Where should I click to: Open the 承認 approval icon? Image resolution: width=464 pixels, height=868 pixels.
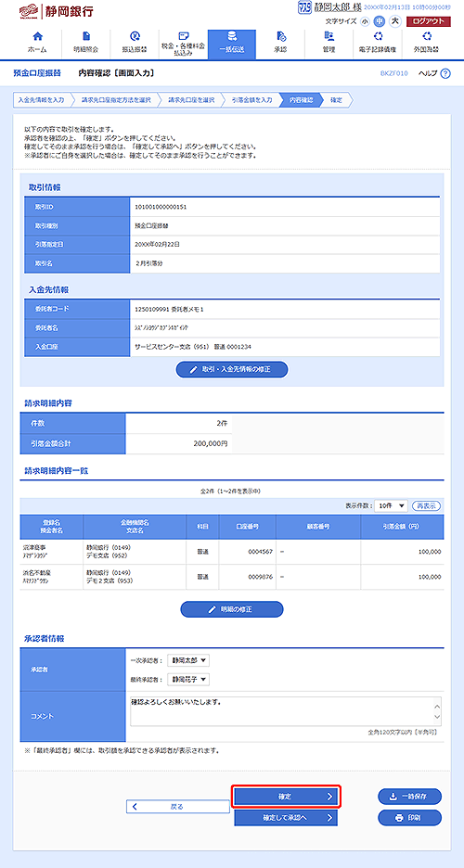[280, 36]
